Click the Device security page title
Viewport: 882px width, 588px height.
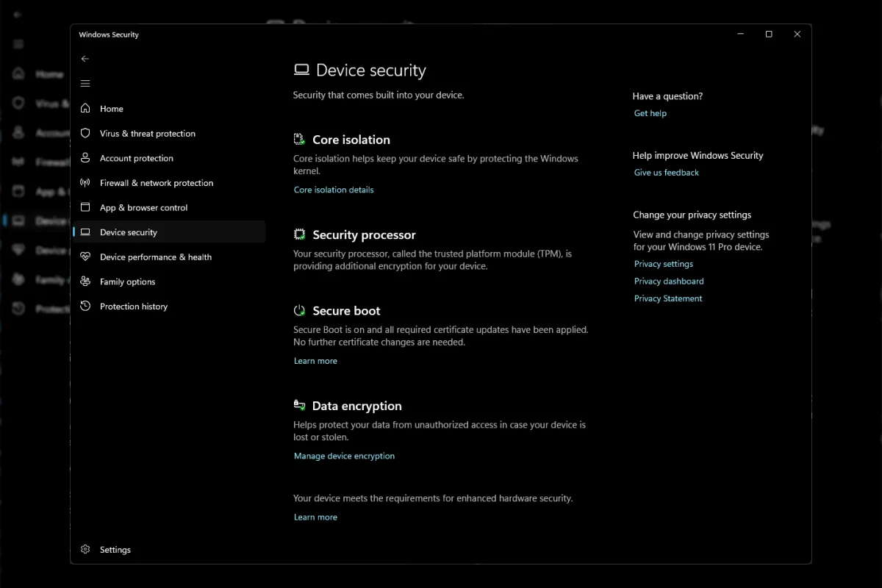371,70
